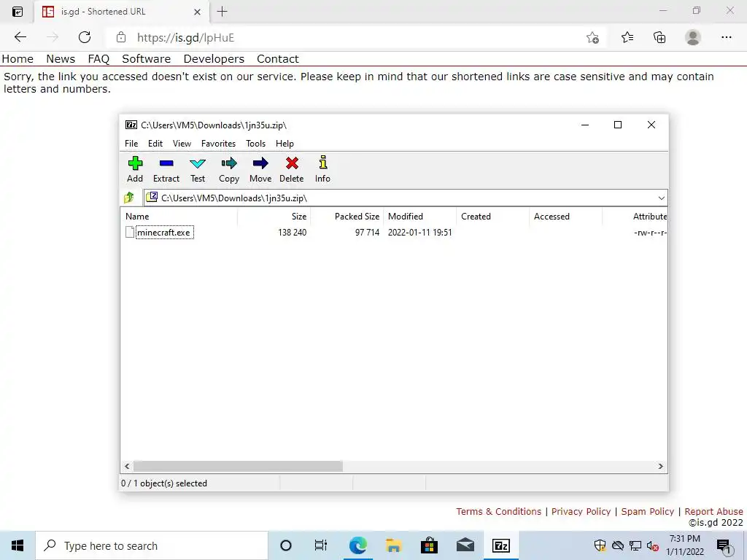The width and height of the screenshot is (747, 560).
Task: Open the Contact link
Action: (x=278, y=58)
